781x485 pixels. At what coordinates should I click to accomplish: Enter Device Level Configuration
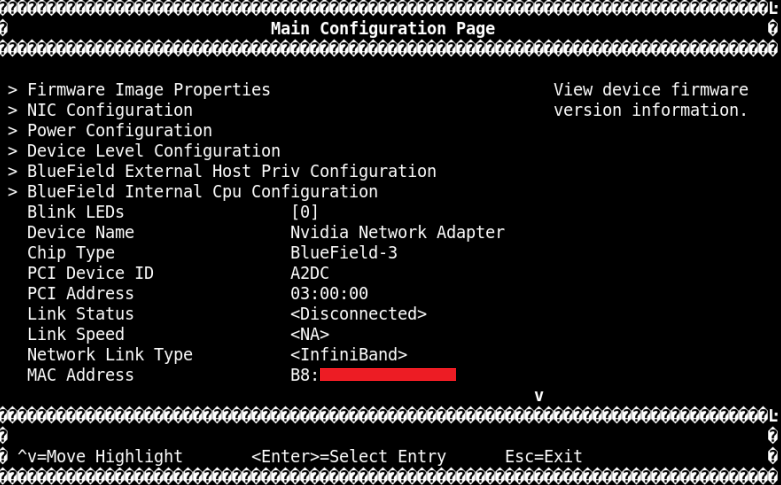[153, 151]
